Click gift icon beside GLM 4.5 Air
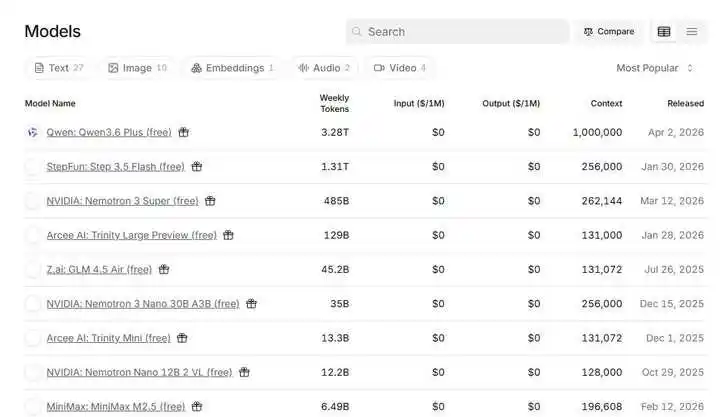This screenshot has width=720, height=417. point(164,269)
